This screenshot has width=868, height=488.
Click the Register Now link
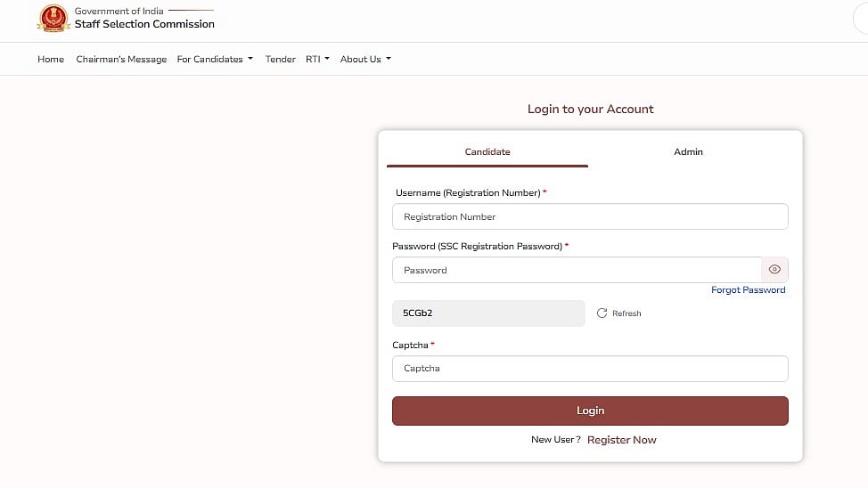621,440
